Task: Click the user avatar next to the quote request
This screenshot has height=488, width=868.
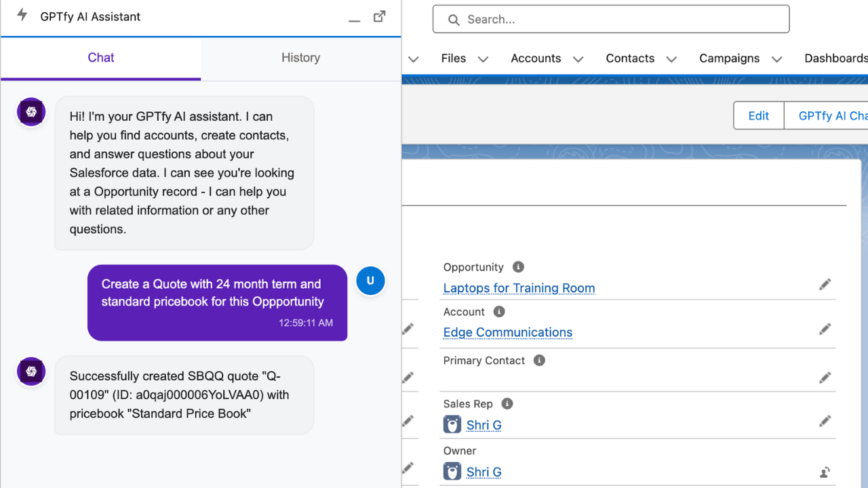Action: pos(370,281)
